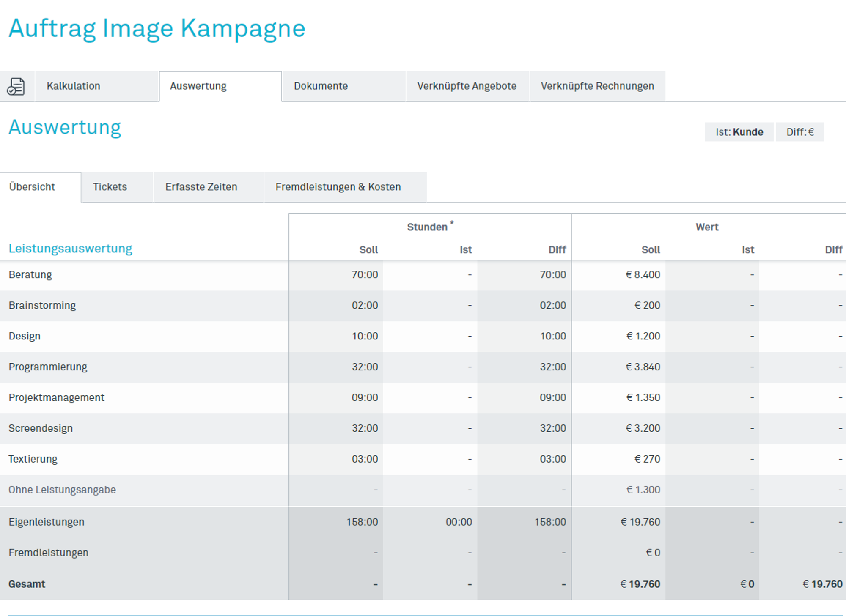Click Beratung Soll value € 8.400
This screenshot has width=846, height=616.
click(643, 275)
